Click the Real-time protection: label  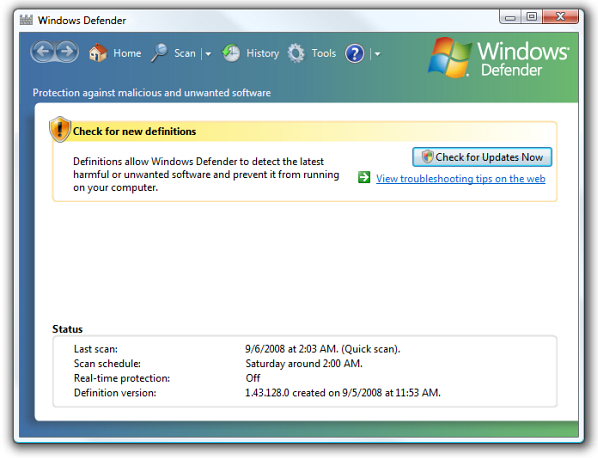(x=122, y=378)
